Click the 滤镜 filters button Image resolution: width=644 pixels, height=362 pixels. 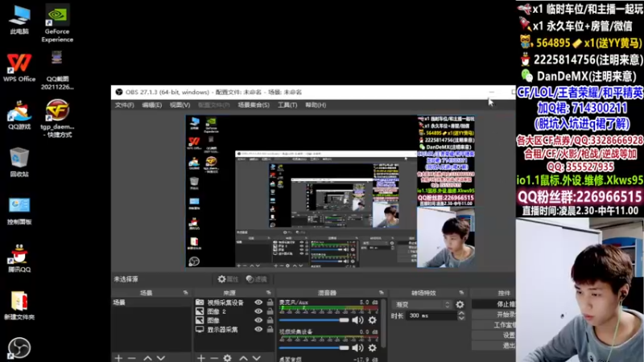click(x=256, y=279)
